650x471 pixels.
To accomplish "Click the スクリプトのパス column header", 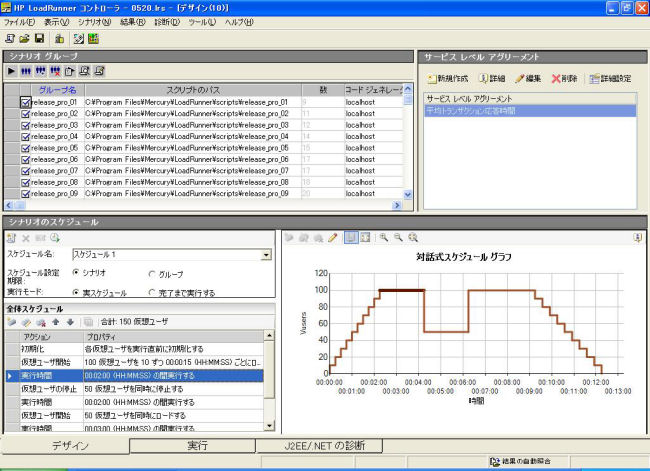I will pyautogui.click(x=193, y=90).
